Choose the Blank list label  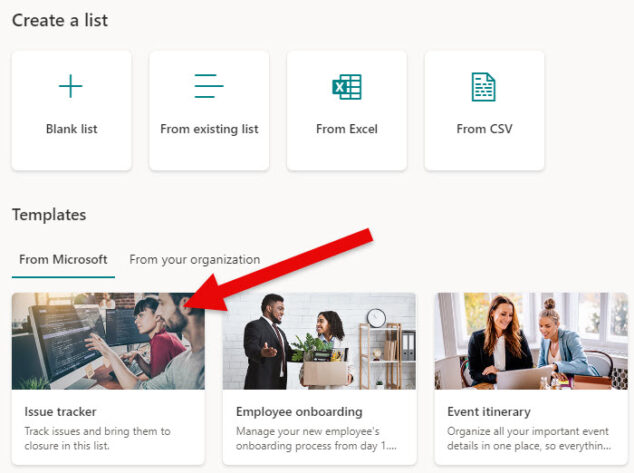pos(72,129)
